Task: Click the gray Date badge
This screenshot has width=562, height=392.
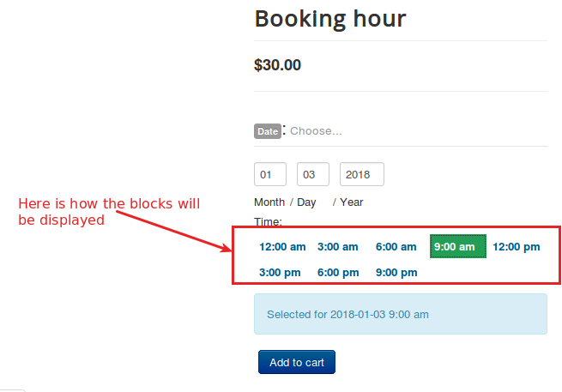Action: click(x=267, y=131)
